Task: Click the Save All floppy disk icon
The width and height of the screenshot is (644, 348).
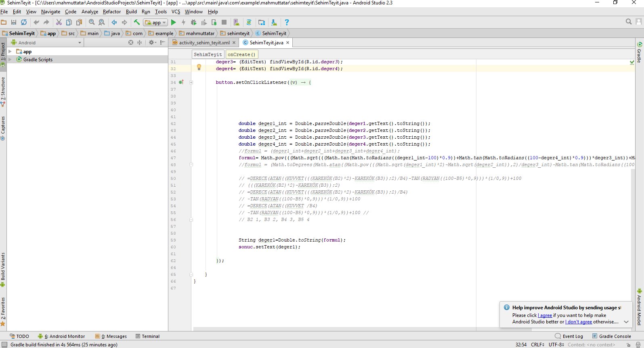Action: point(14,23)
